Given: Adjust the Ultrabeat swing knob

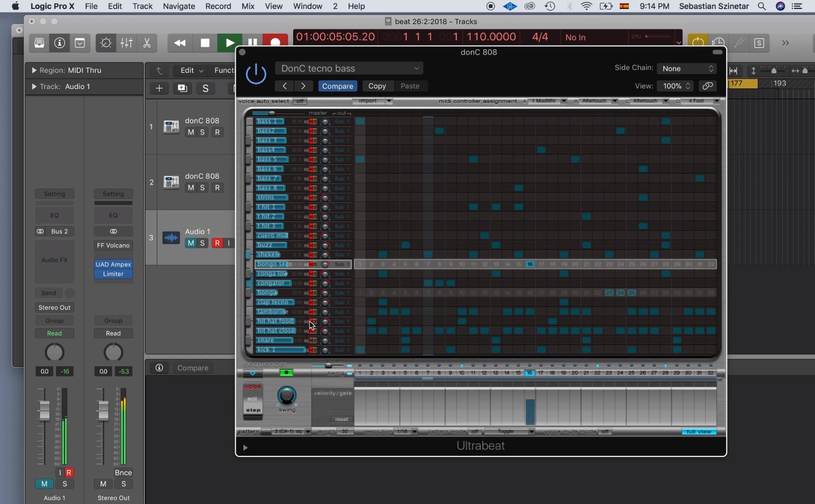Looking at the screenshot, I should [x=286, y=396].
